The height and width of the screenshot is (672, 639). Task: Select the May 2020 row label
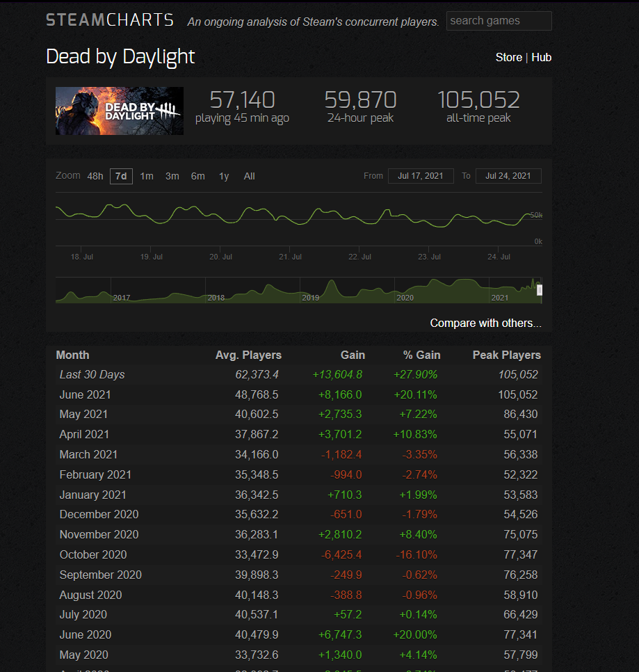84,655
